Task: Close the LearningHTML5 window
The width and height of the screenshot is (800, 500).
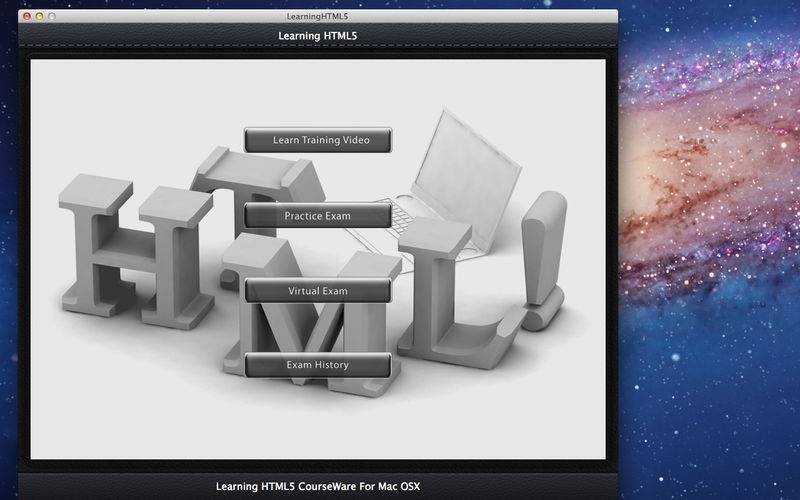Action: (x=27, y=16)
